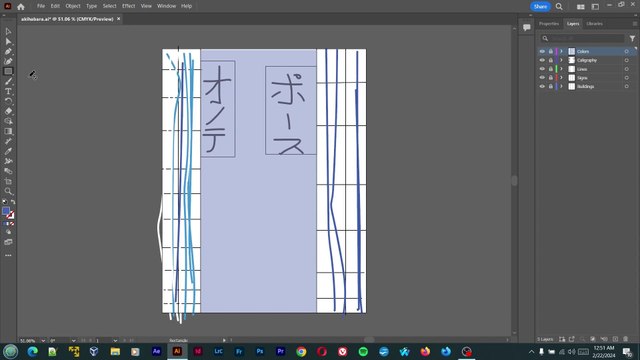Screen dimensions: 640x360
Task: Expand the Lines layer
Action: (x=562, y=69)
